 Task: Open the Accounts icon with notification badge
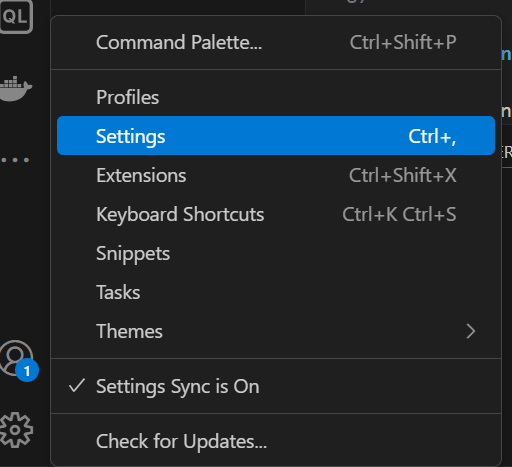pos(17,359)
